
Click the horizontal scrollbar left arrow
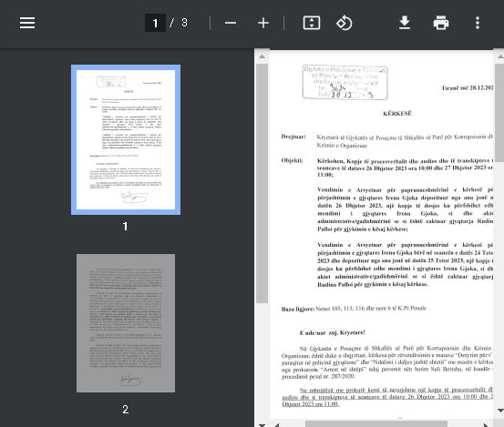tap(277, 424)
